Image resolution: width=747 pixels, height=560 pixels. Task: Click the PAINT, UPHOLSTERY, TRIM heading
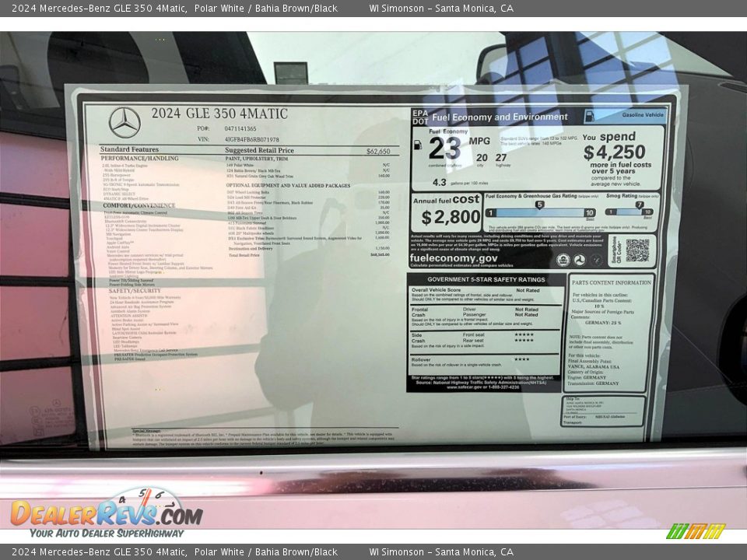(x=257, y=159)
